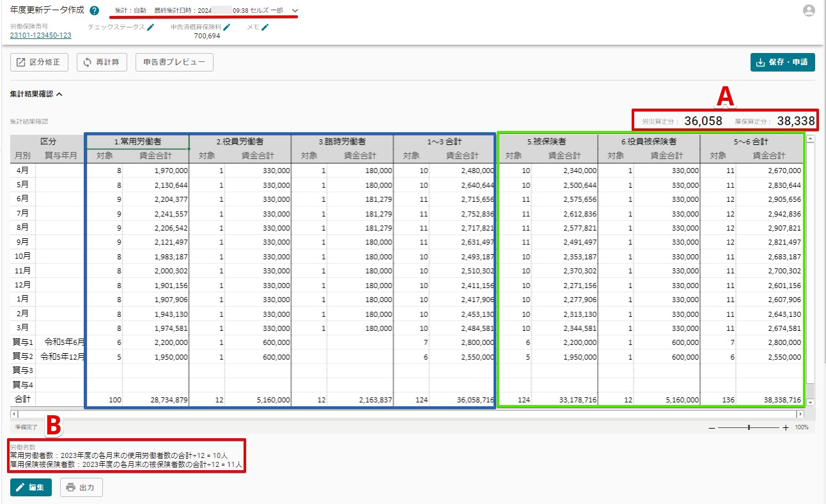Click the zoom out minus icon
The height and width of the screenshot is (504, 826).
click(712, 427)
